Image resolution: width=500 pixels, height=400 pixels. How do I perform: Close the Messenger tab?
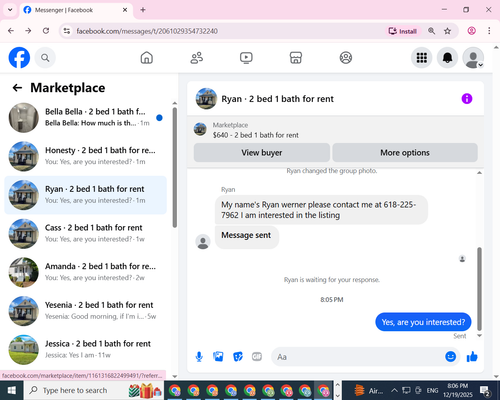pos(125,10)
